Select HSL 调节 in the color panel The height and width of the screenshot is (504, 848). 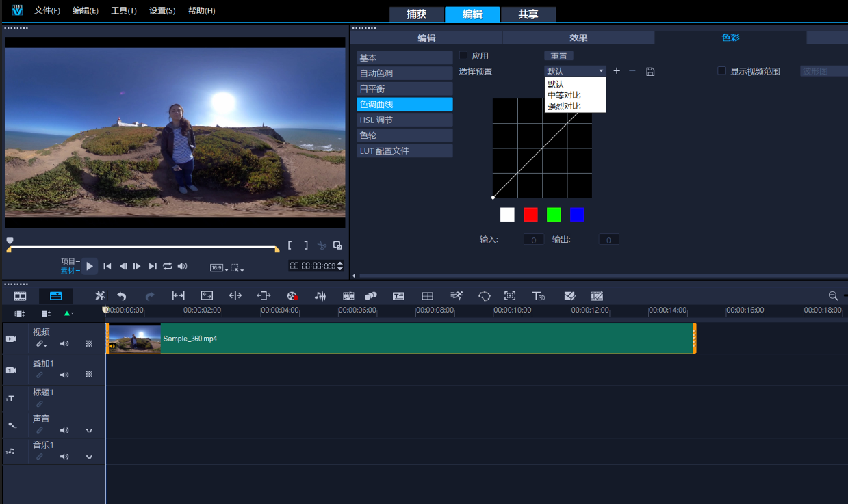(404, 120)
